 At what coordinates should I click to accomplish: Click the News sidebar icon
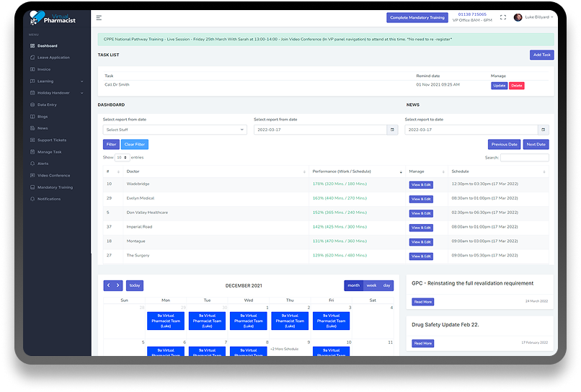32,128
